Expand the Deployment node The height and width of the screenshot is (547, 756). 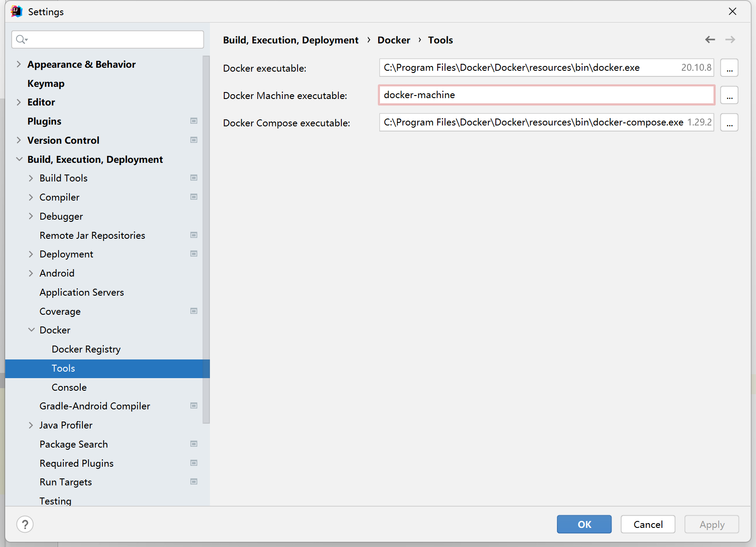pyautogui.click(x=31, y=254)
